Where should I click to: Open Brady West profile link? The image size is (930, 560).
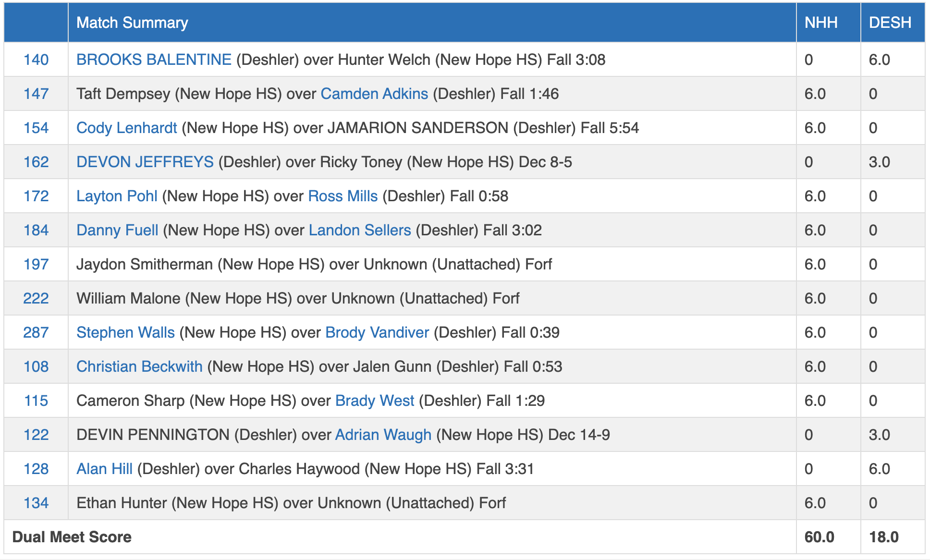374,401
